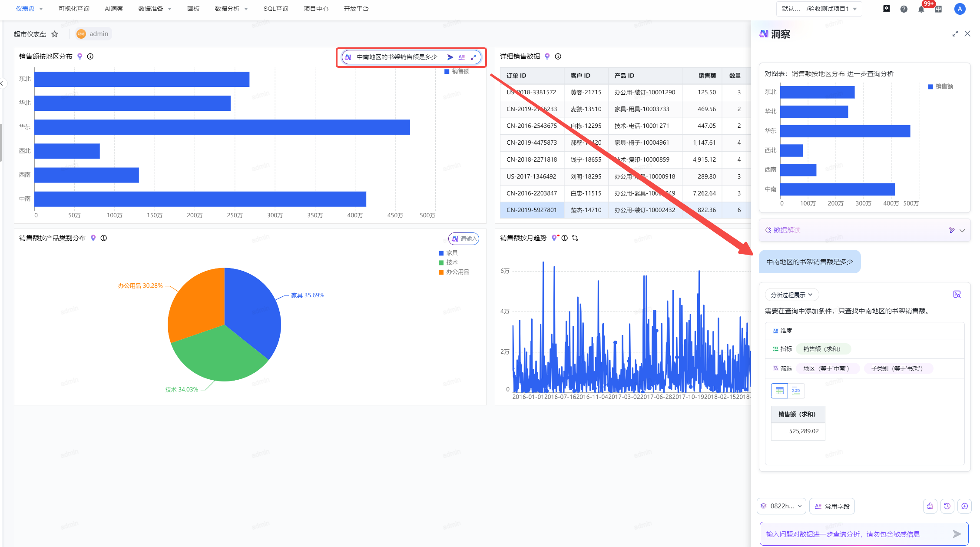Screen dimensions: 980x547
Task: Open the 分析过程展示 dropdown
Action: (791, 295)
